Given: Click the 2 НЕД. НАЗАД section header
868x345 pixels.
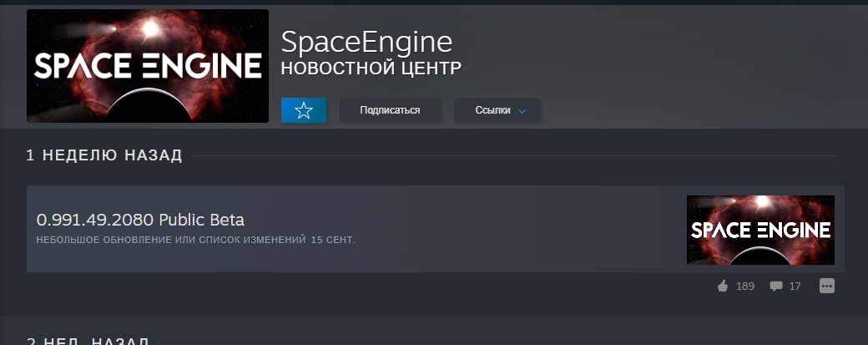Looking at the screenshot, I should (x=88, y=341).
